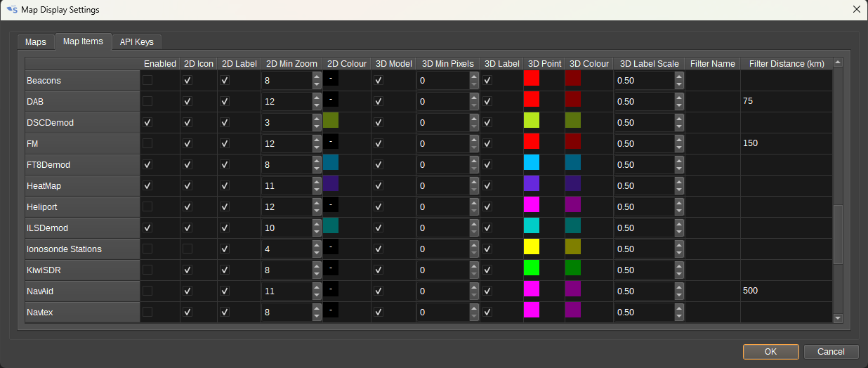The width and height of the screenshot is (868, 368).
Task: Select the Ionosonde Stations row header
Action: [83, 249]
